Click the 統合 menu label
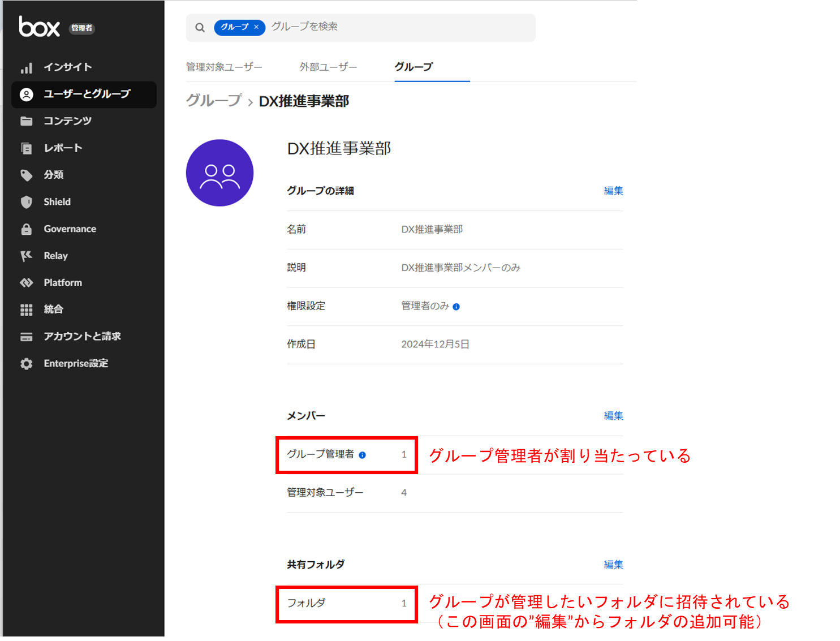 click(53, 309)
